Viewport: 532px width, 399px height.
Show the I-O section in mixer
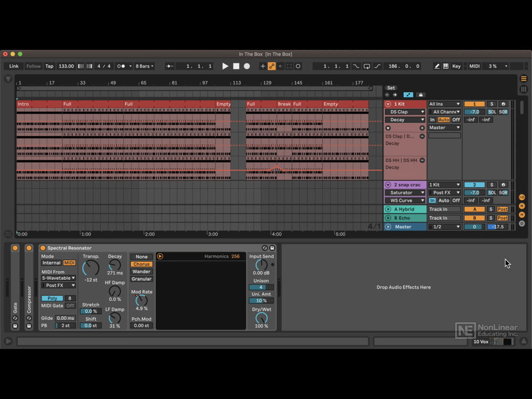click(x=522, y=197)
